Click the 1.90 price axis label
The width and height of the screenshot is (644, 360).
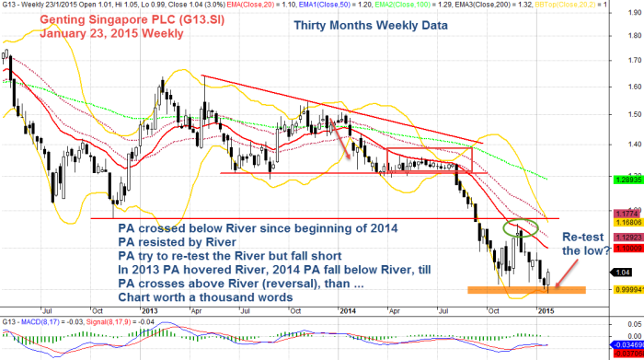[x=635, y=13]
